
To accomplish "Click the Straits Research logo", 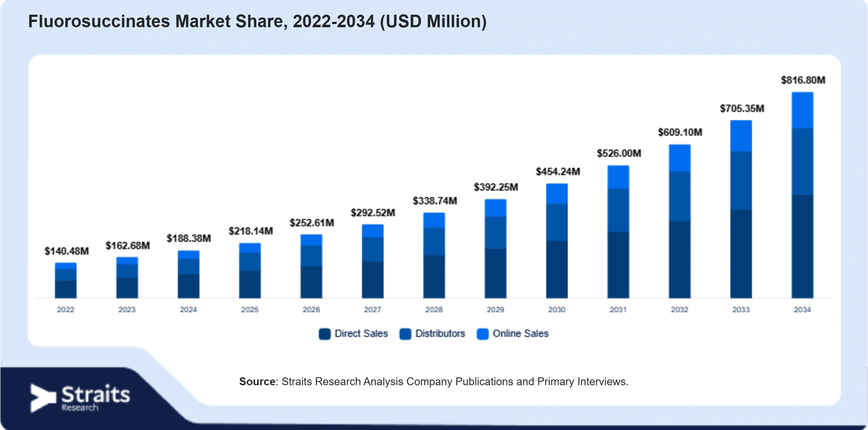I will pos(80,398).
